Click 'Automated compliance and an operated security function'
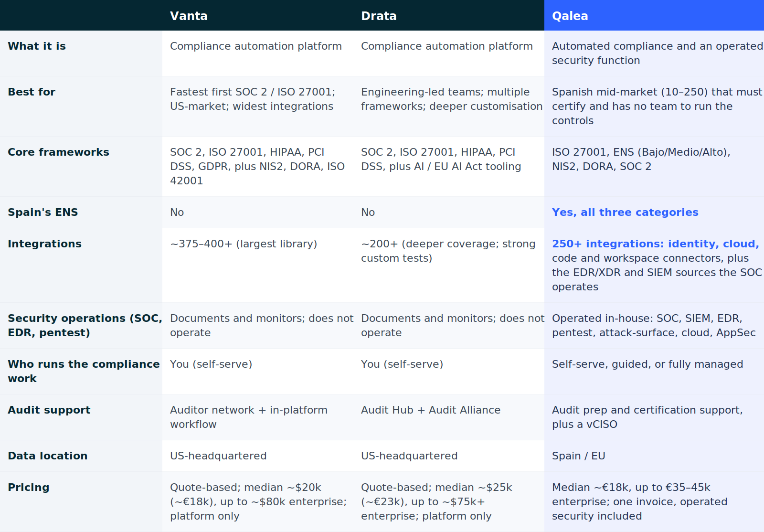764x532 pixels. click(658, 53)
